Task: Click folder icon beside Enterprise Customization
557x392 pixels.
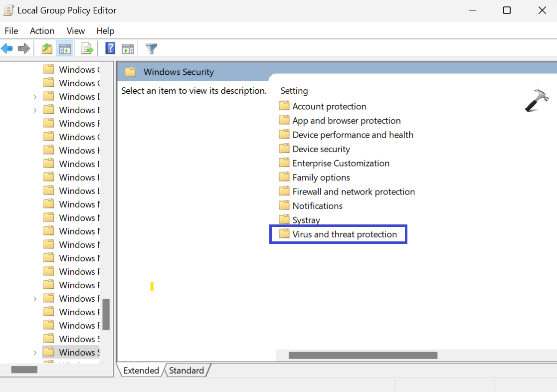Action: (x=284, y=163)
